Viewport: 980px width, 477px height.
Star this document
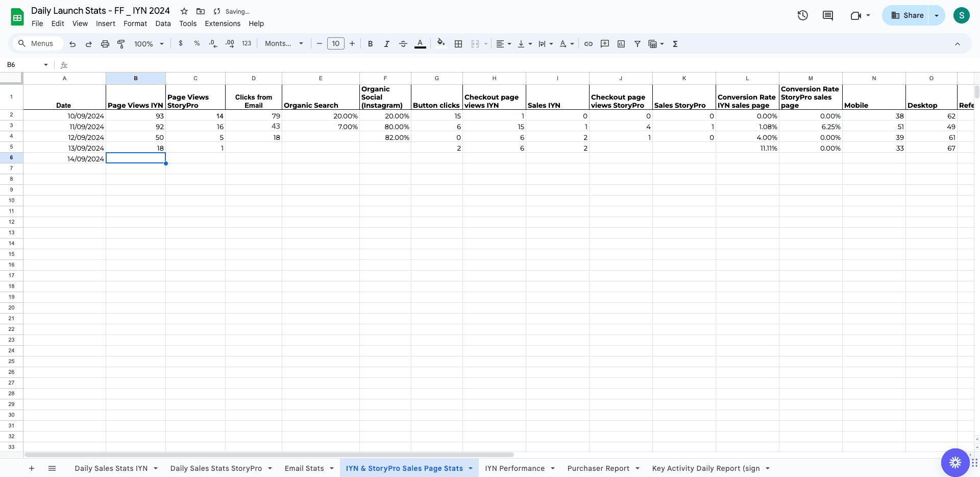(184, 11)
